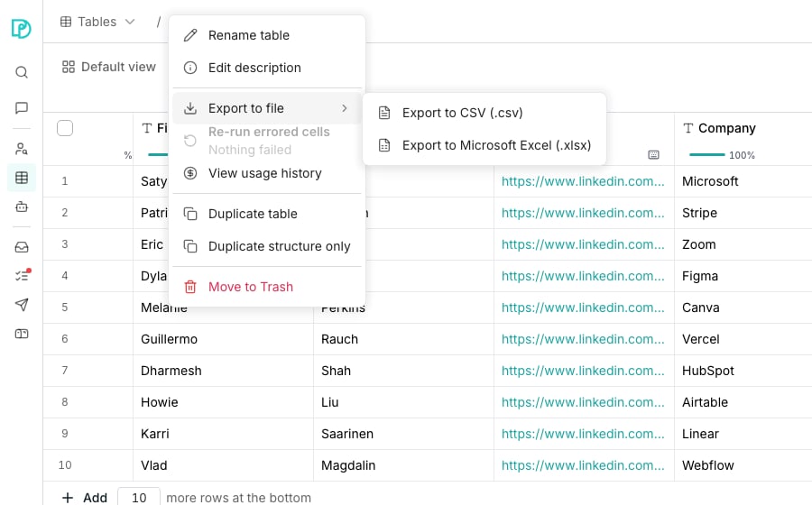The image size is (812, 505).
Task: Select the HubSpot company cell
Action: click(743, 371)
